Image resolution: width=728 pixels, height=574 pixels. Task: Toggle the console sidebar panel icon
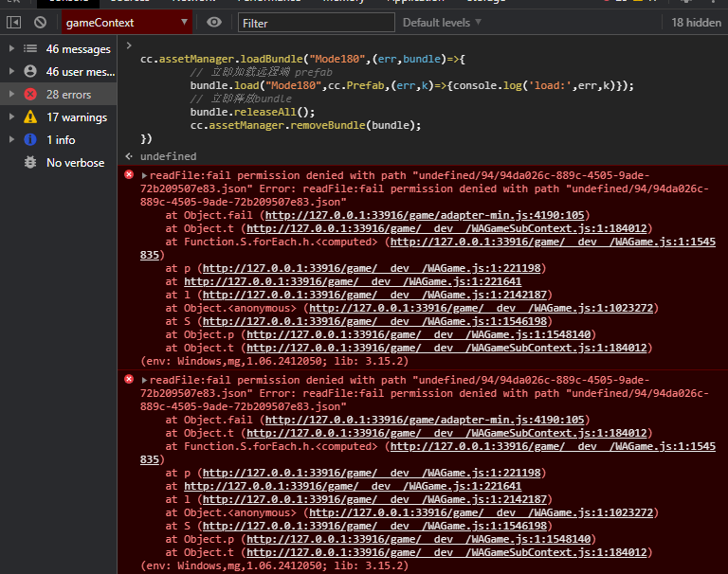tap(14, 23)
